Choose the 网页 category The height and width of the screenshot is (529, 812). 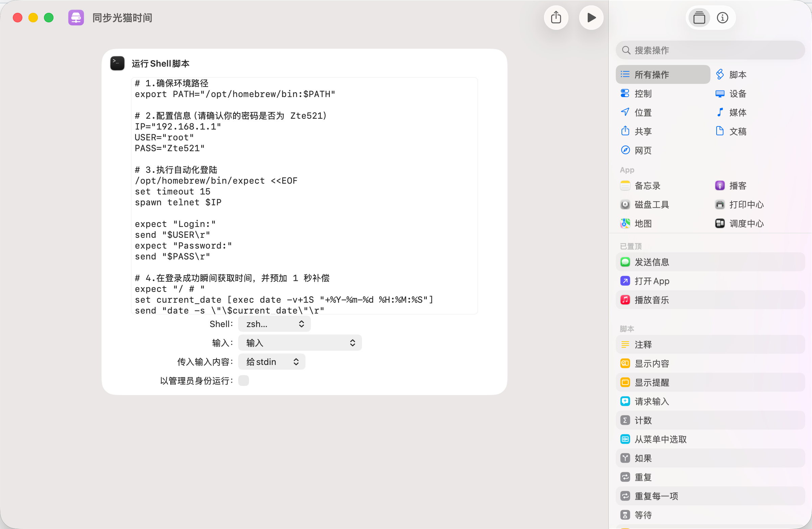(x=642, y=151)
